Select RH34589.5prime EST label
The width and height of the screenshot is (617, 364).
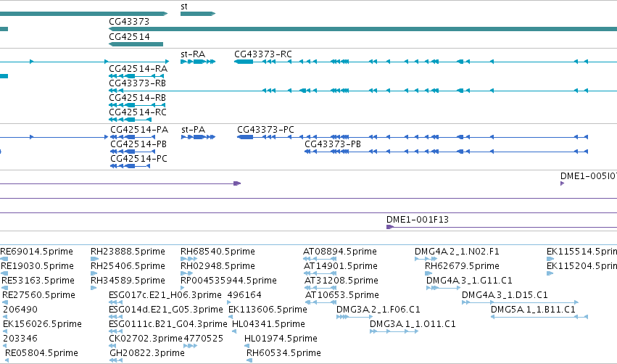pyautogui.click(x=128, y=281)
